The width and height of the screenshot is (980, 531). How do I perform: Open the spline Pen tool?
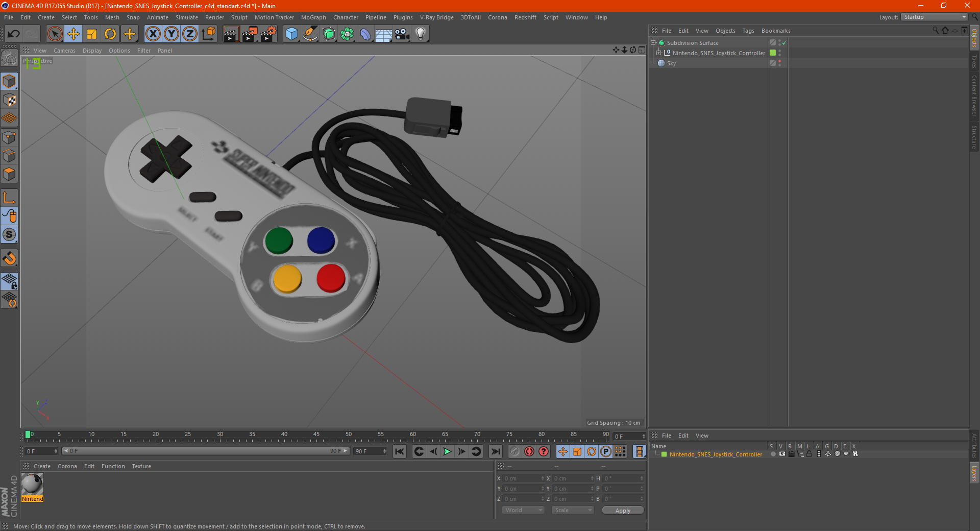pos(310,34)
